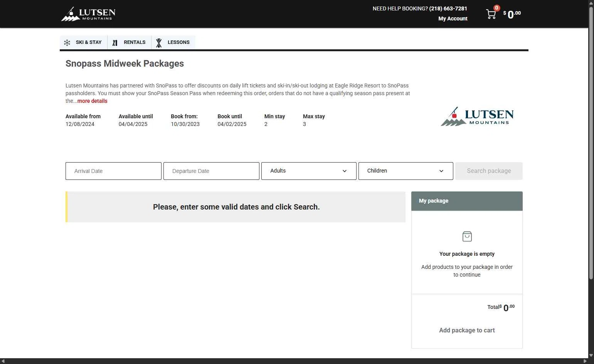Click the skis Rentals icon

point(115,43)
